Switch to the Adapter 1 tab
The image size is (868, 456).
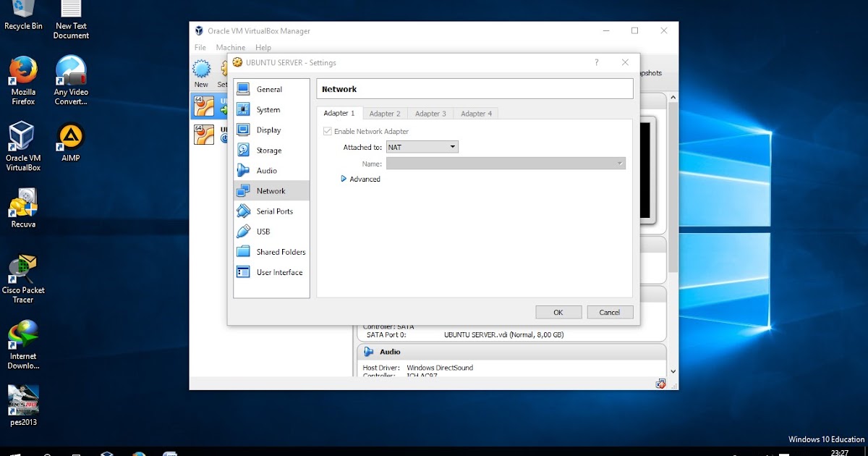[x=339, y=113]
